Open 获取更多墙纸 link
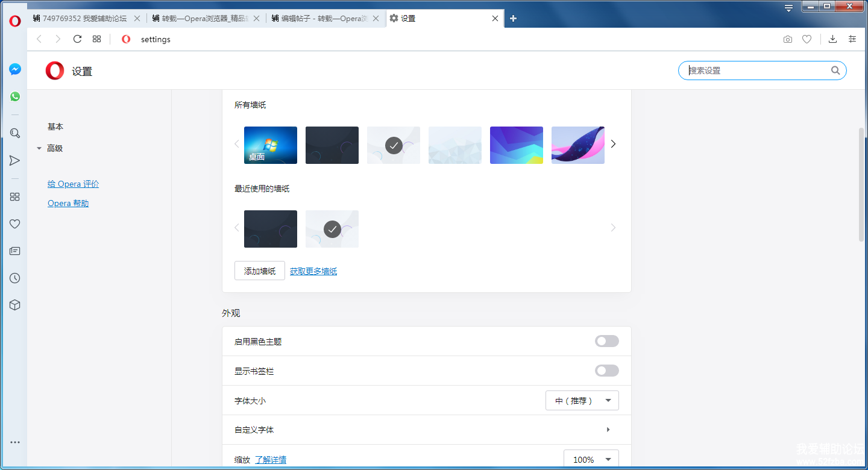The height and width of the screenshot is (470, 868). 313,271
